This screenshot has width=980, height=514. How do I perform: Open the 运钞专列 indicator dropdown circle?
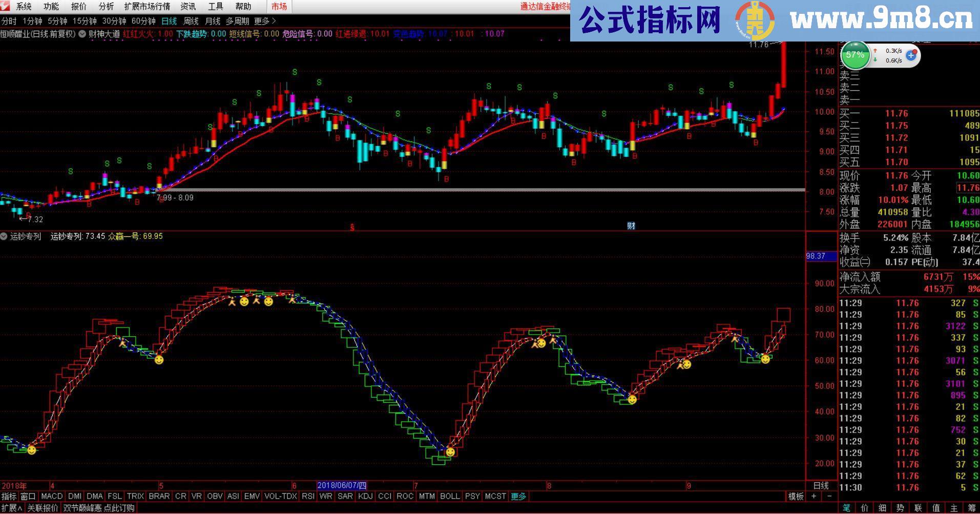pyautogui.click(x=4, y=236)
